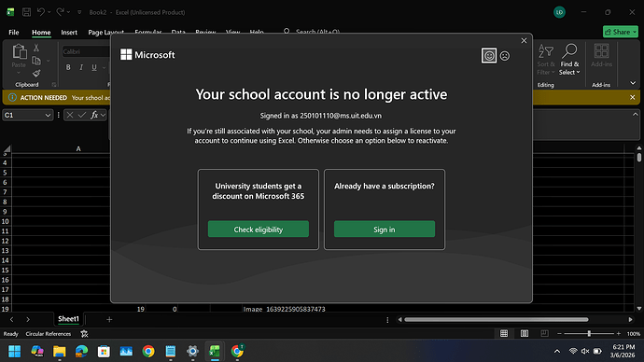Toggle Bold formatting
This screenshot has width=644, height=362.
tap(68, 67)
